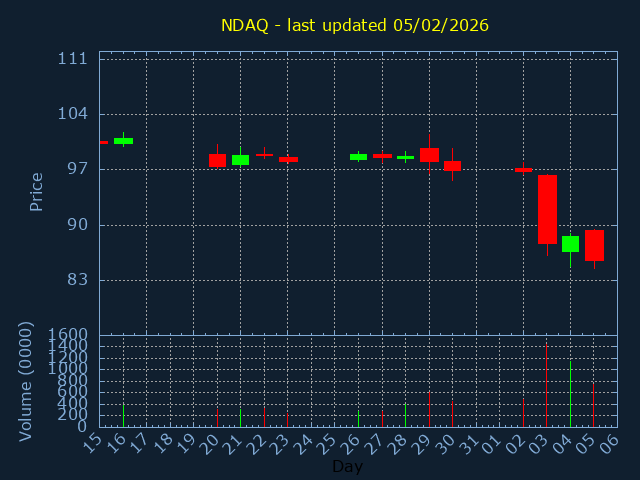Click the NDAQ last updated chart title
Screen dimensions: 640x480
355,26
